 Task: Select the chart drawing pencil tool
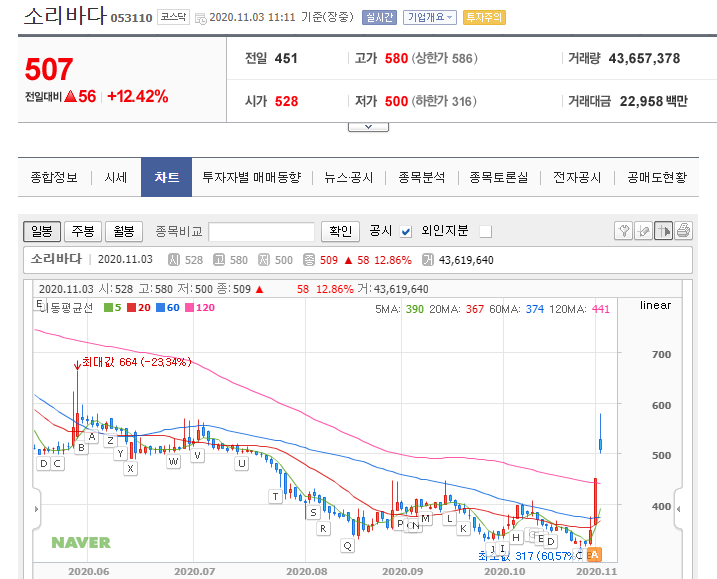(643, 231)
